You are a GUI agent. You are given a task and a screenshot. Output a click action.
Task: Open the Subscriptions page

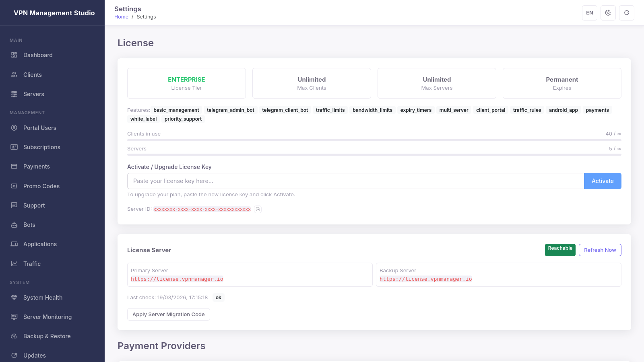click(x=41, y=147)
